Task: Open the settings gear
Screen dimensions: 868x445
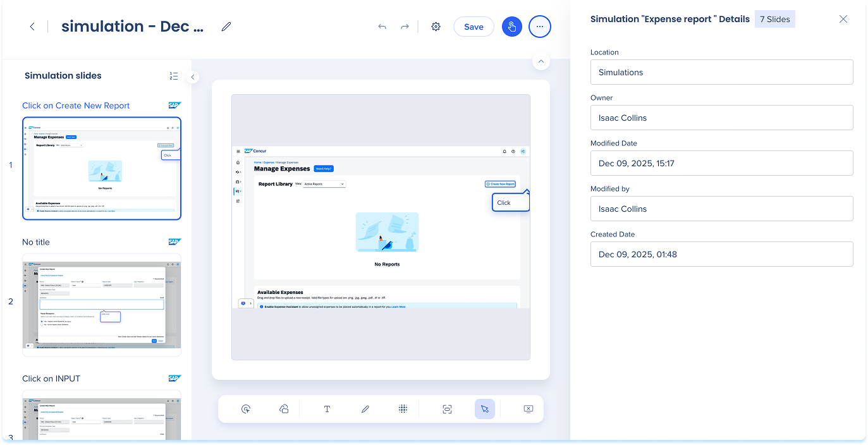Action: 436,27
